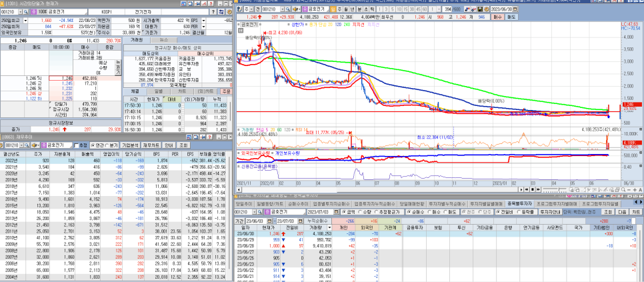The image size is (644, 282).
Task: Select the 추정평균가 radio button
Action: tap(376, 212)
